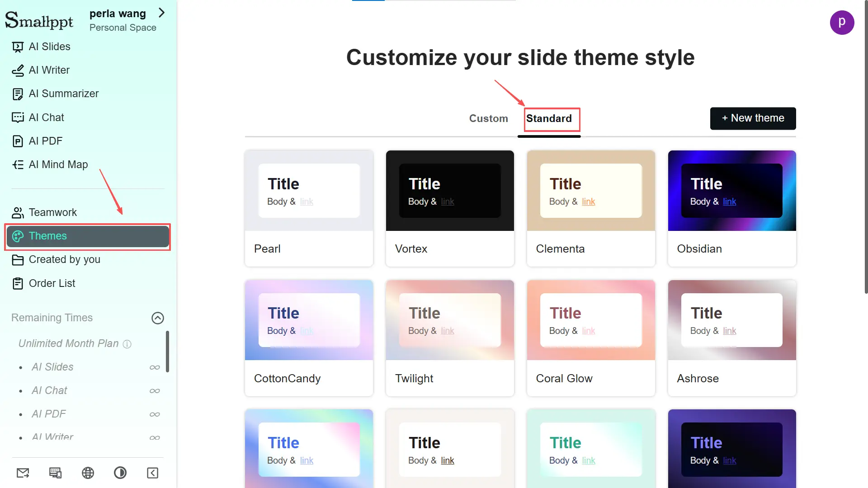Open the Standard themes tab
Screen dimensions: 868x488
549,118
